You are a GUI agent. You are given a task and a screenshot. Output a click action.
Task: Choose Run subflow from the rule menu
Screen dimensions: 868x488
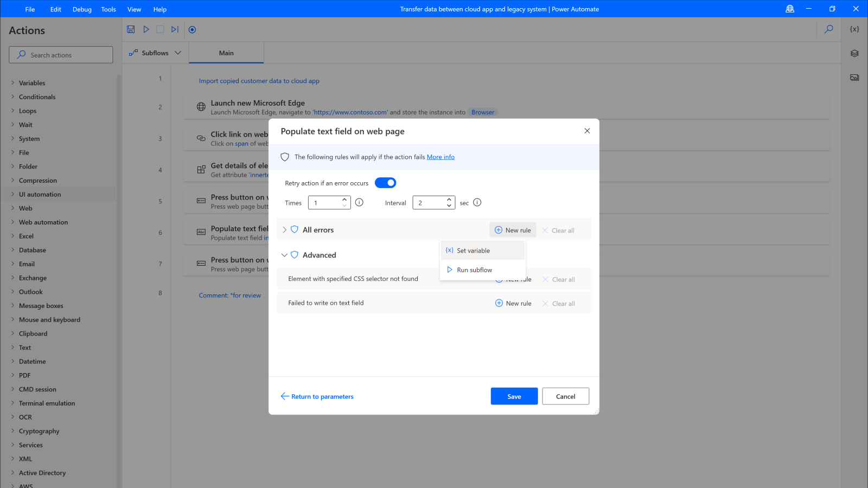coord(474,269)
